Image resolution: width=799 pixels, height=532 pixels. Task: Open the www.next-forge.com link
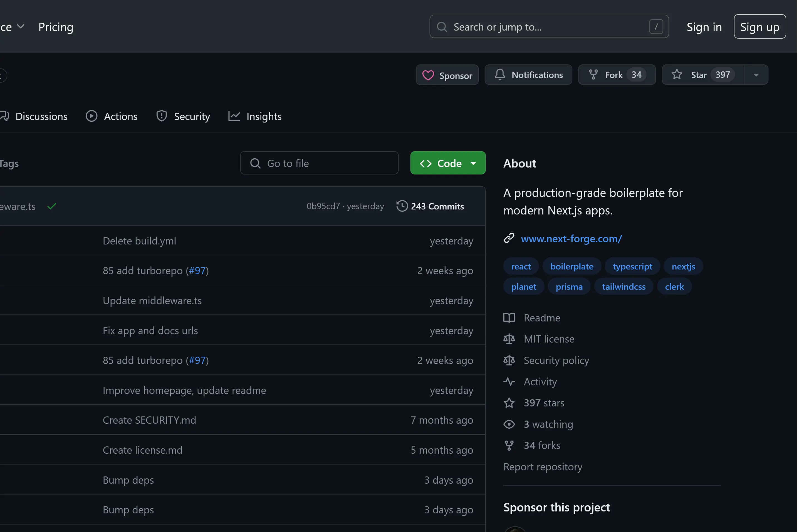pos(571,239)
